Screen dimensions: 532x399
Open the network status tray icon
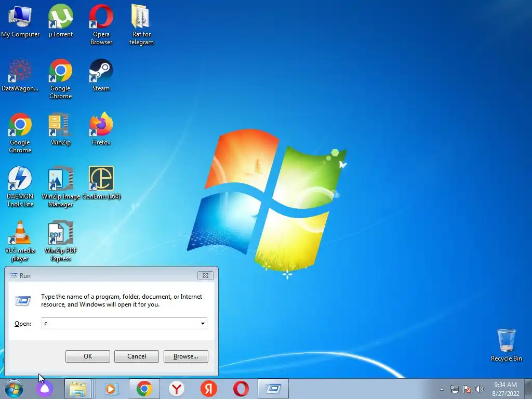click(454, 389)
